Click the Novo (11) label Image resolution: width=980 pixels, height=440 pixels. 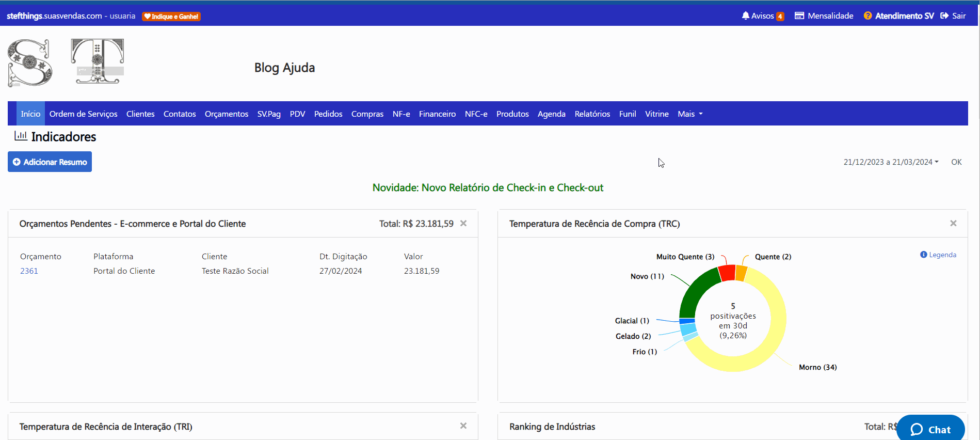tap(647, 276)
